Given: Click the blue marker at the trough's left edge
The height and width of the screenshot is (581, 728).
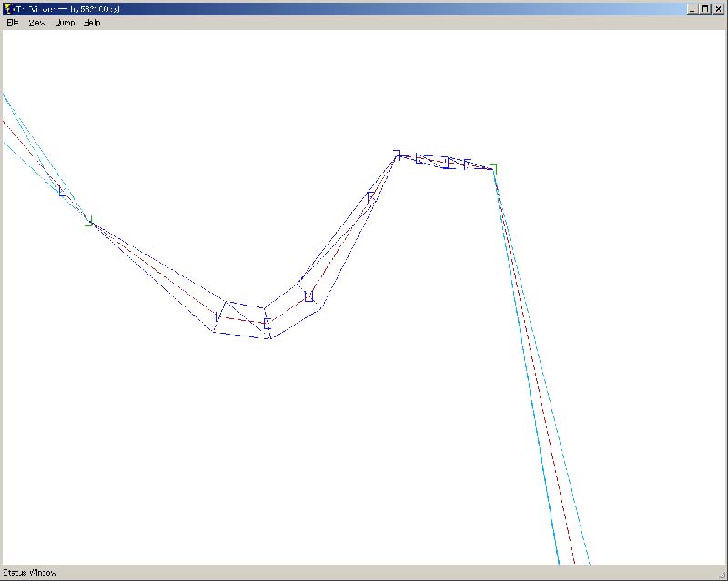Looking at the screenshot, I should click(217, 316).
